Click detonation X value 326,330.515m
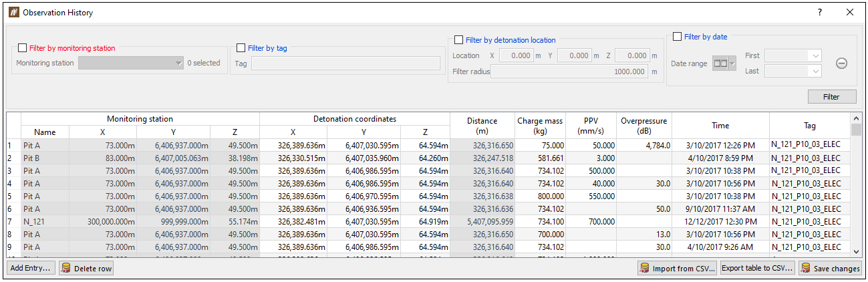 (293, 158)
